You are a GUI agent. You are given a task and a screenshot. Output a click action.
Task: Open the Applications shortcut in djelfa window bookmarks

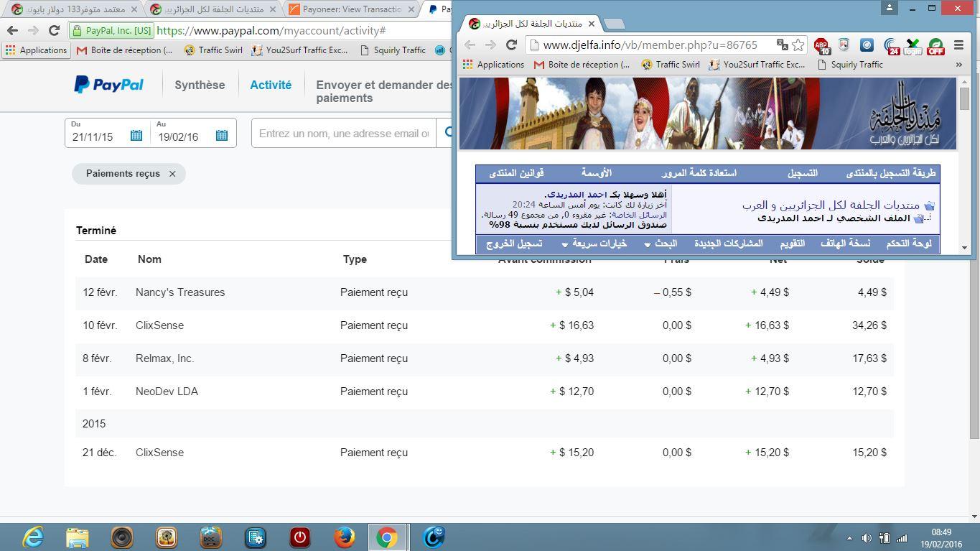click(x=493, y=64)
